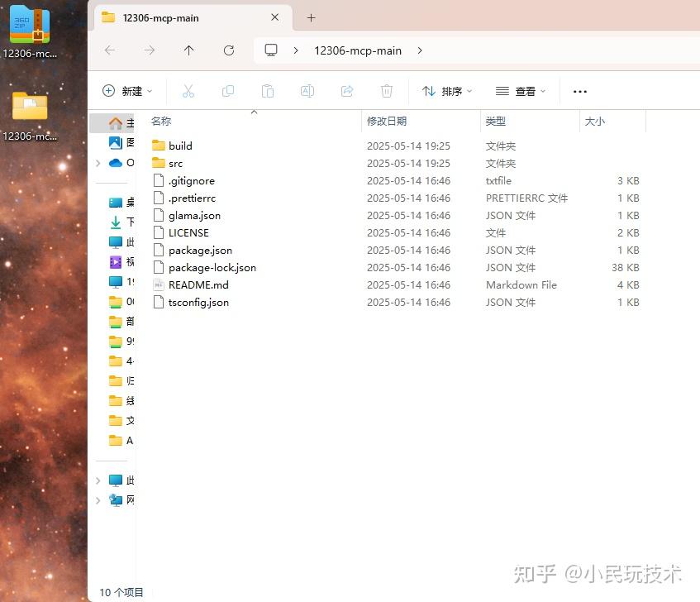
Task: Click the Up navigation arrow icon
Action: pos(188,50)
